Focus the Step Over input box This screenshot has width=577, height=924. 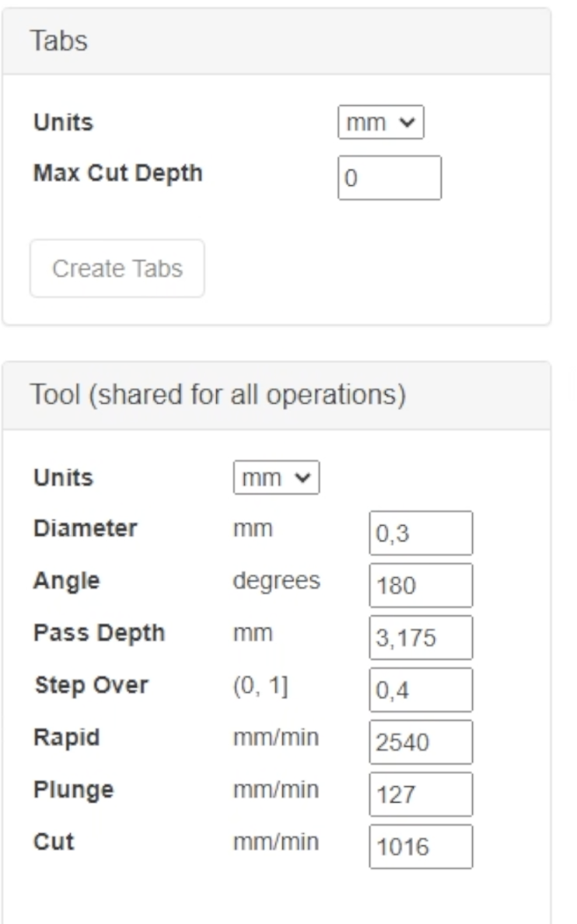click(421, 690)
